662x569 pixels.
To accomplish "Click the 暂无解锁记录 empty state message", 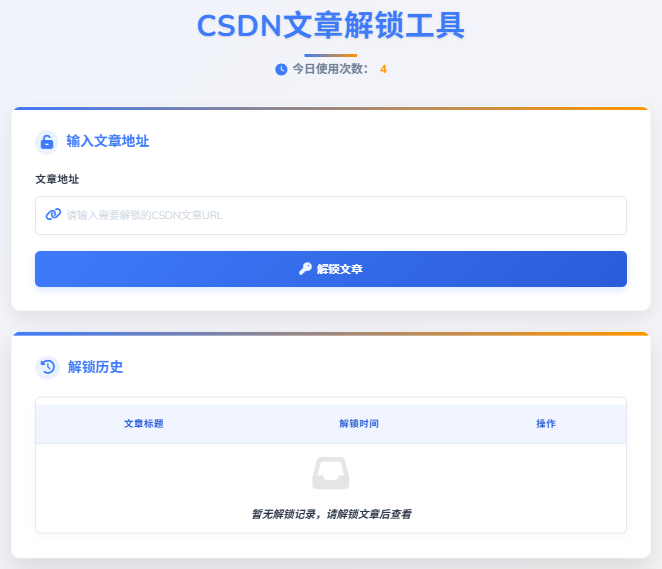I will (331, 514).
